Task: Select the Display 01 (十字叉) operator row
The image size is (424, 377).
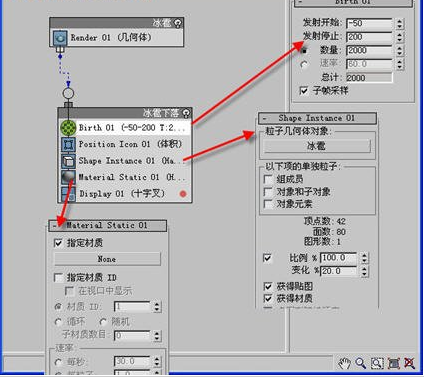Action: point(126,193)
